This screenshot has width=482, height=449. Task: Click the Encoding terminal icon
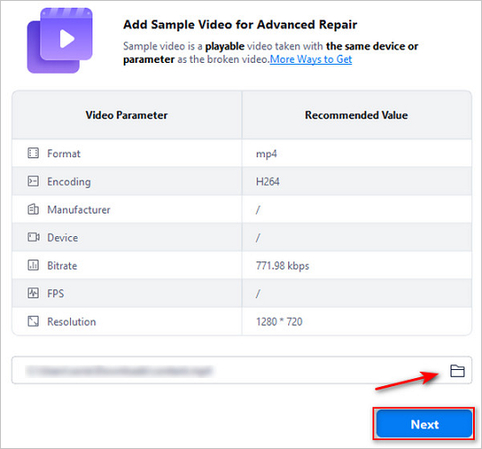pos(33,181)
